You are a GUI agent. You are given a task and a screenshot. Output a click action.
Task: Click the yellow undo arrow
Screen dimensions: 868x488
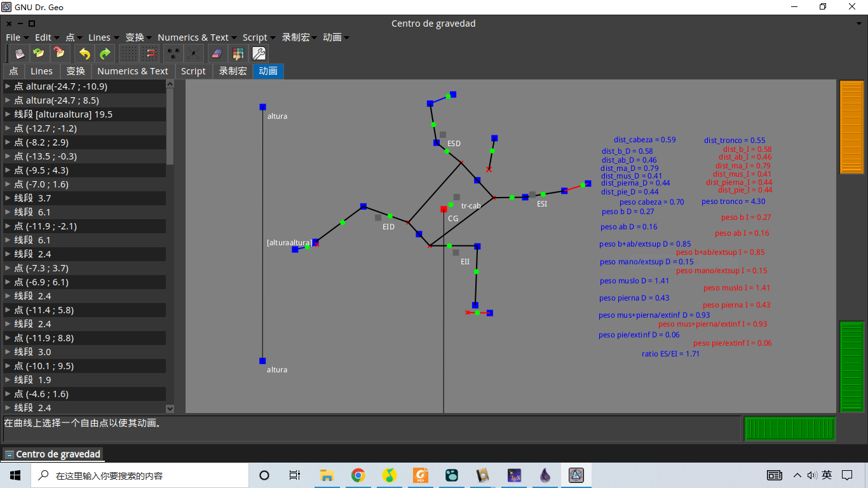[x=85, y=54]
